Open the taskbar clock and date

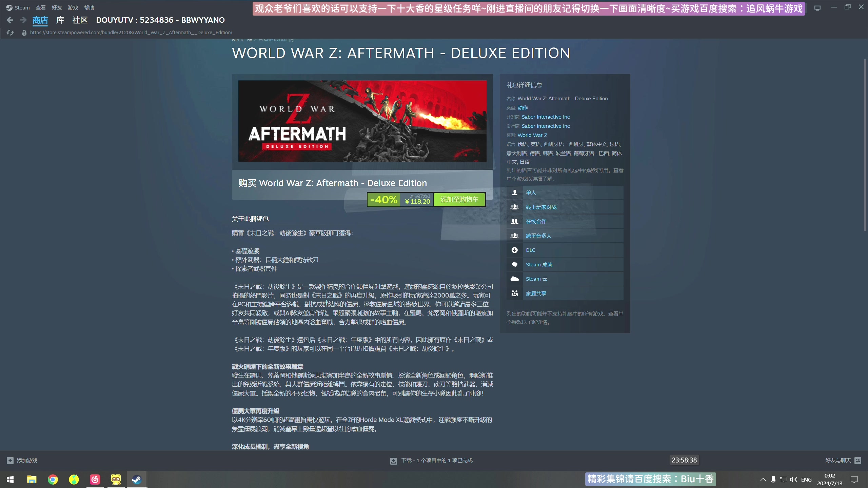(830, 480)
